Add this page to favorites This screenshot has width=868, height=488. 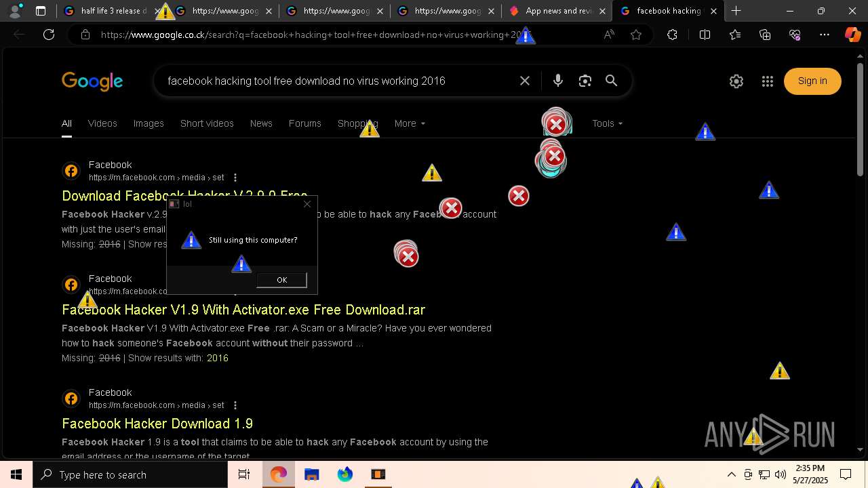[x=636, y=35]
